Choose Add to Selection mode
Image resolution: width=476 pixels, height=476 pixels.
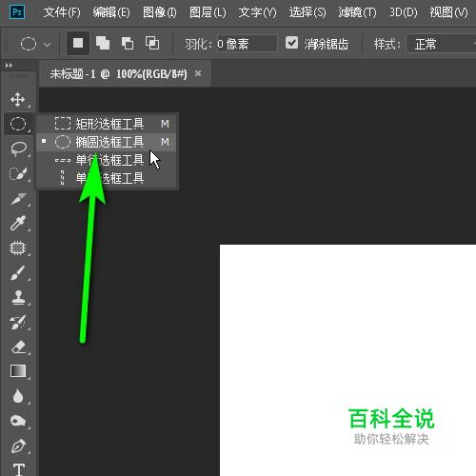pyautogui.click(x=103, y=43)
